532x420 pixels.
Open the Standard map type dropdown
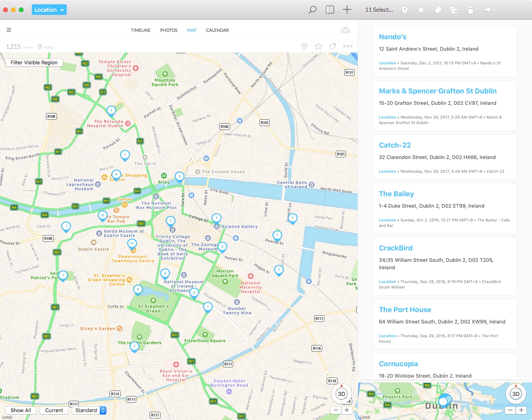point(89,410)
